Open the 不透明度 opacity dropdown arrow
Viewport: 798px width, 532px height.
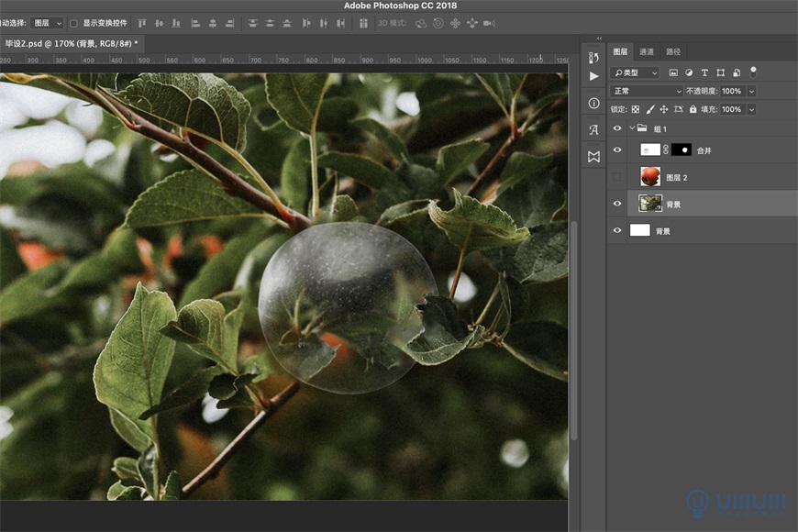tap(752, 92)
